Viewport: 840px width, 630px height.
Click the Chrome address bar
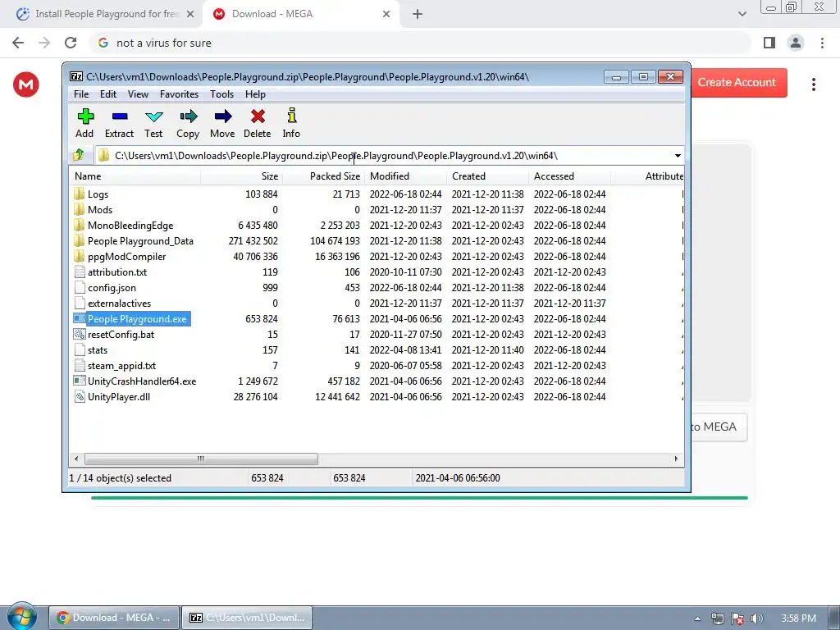(421, 43)
